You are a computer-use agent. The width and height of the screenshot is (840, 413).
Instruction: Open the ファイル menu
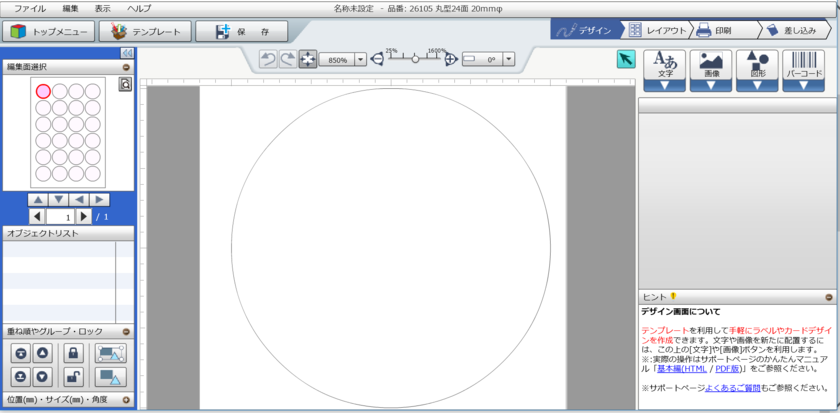point(29,8)
